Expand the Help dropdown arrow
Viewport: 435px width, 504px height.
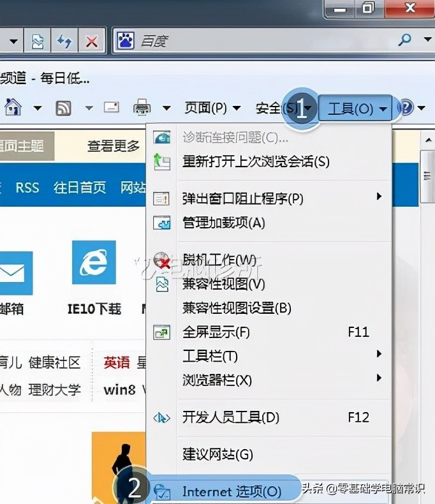(x=421, y=108)
